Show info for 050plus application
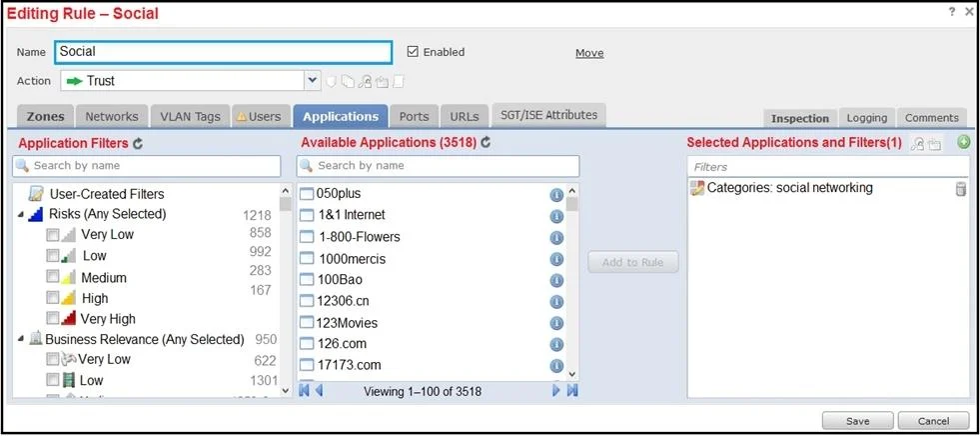 (x=556, y=195)
